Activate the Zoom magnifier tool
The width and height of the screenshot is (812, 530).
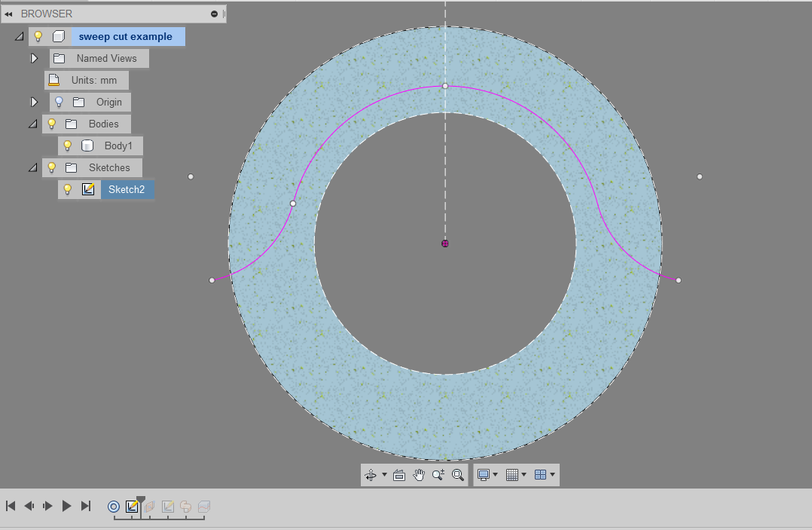pyautogui.click(x=438, y=474)
